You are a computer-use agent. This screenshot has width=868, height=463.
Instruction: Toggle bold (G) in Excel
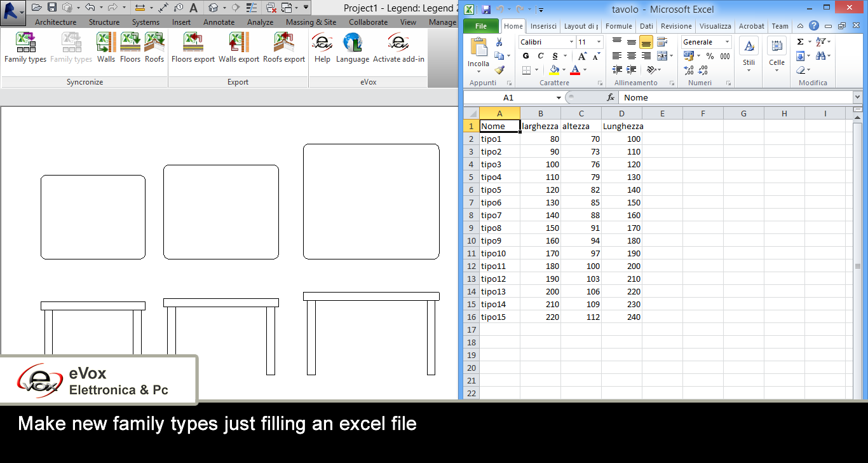[x=526, y=56]
